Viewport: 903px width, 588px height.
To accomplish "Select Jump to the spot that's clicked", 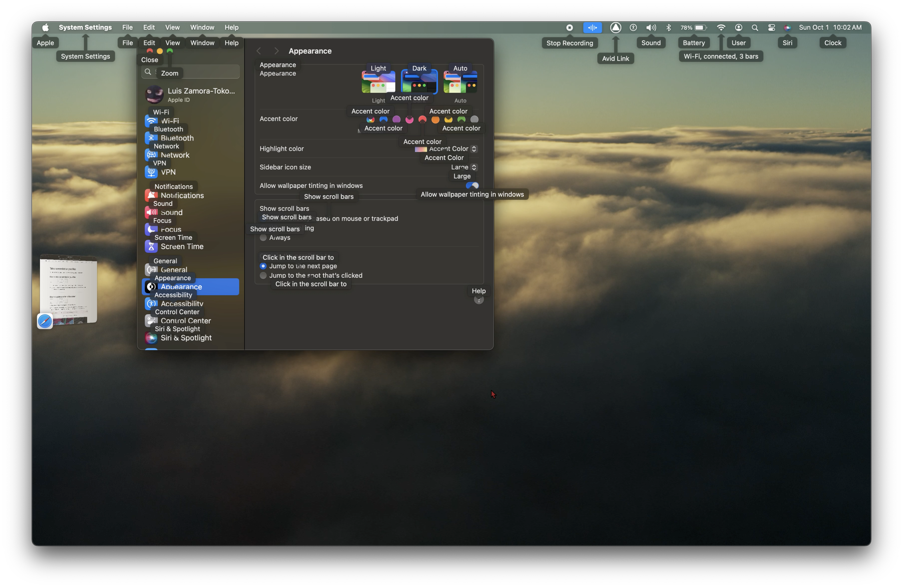I will [263, 276].
